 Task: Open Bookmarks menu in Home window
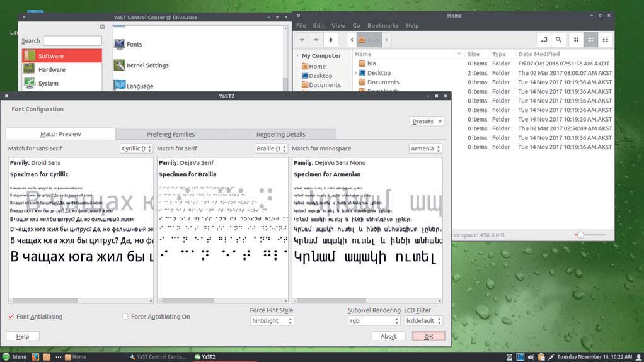[382, 25]
